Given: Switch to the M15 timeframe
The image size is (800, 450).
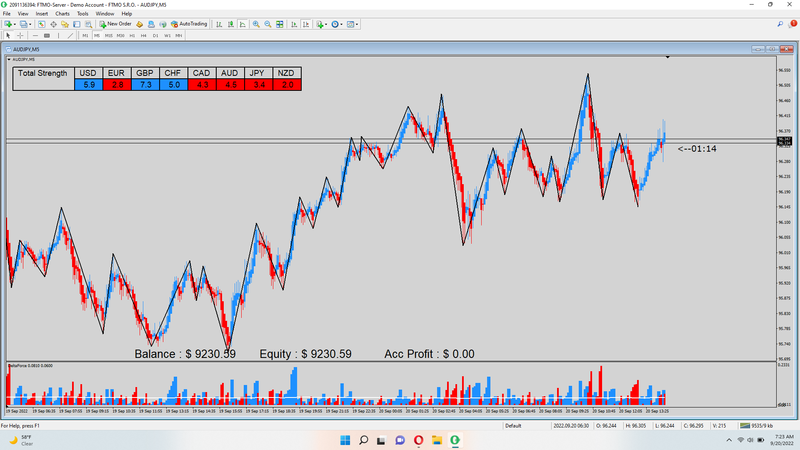Looking at the screenshot, I should [109, 36].
